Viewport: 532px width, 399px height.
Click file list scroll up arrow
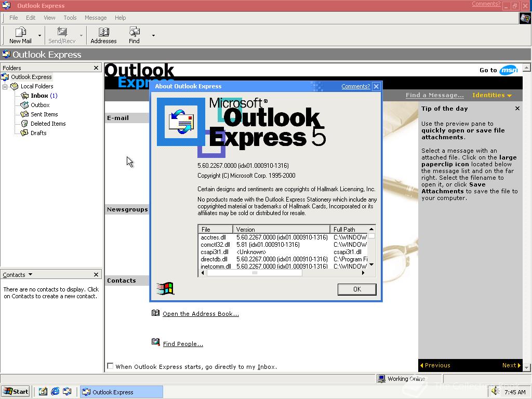pos(371,229)
